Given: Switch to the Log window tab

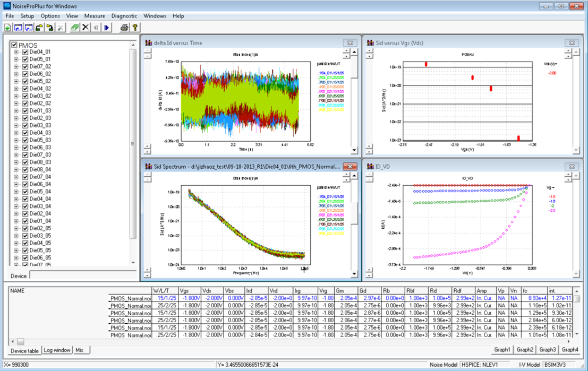Looking at the screenshot, I should [x=57, y=350].
